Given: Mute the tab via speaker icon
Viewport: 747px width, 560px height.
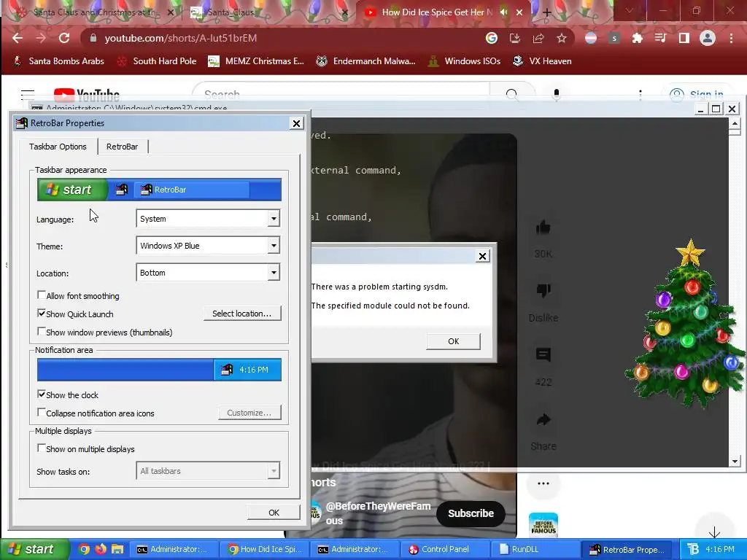Looking at the screenshot, I should pos(504,12).
